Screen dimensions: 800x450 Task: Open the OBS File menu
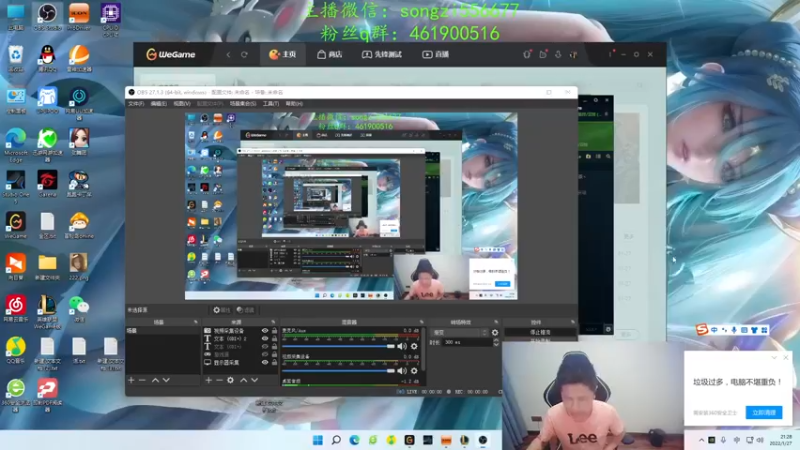[136, 104]
